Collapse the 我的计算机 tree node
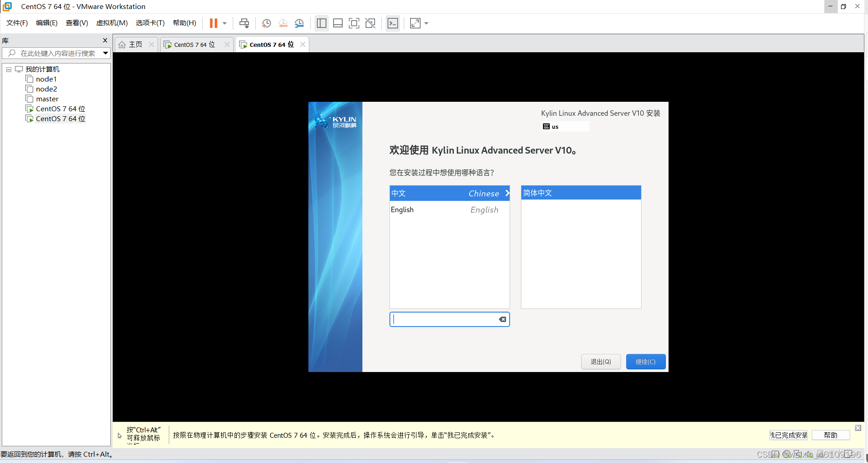 [9, 69]
